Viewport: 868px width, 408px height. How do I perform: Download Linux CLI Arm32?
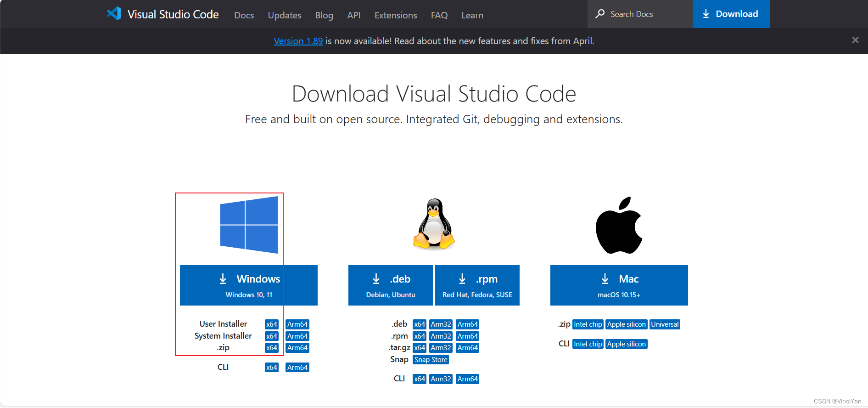441,379
